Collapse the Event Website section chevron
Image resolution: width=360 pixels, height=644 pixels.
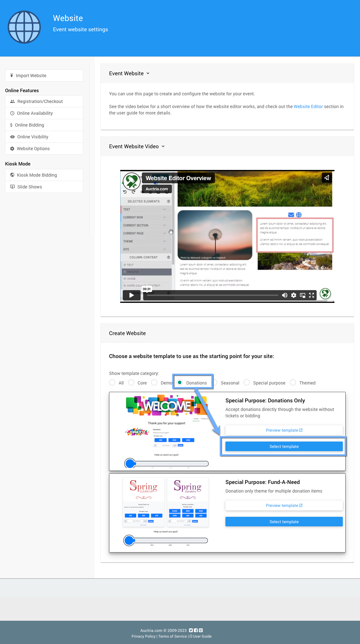tap(148, 73)
